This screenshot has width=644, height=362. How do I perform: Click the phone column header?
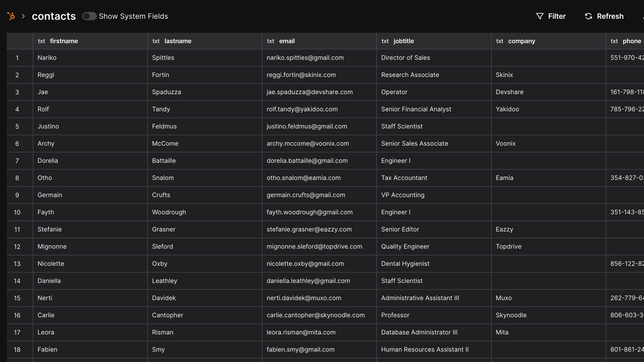(x=632, y=41)
